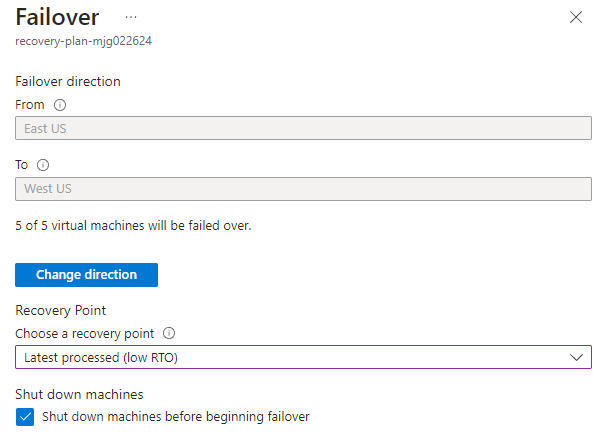606x436 pixels.
Task: Open the recovery point dropdown
Action: [303, 357]
